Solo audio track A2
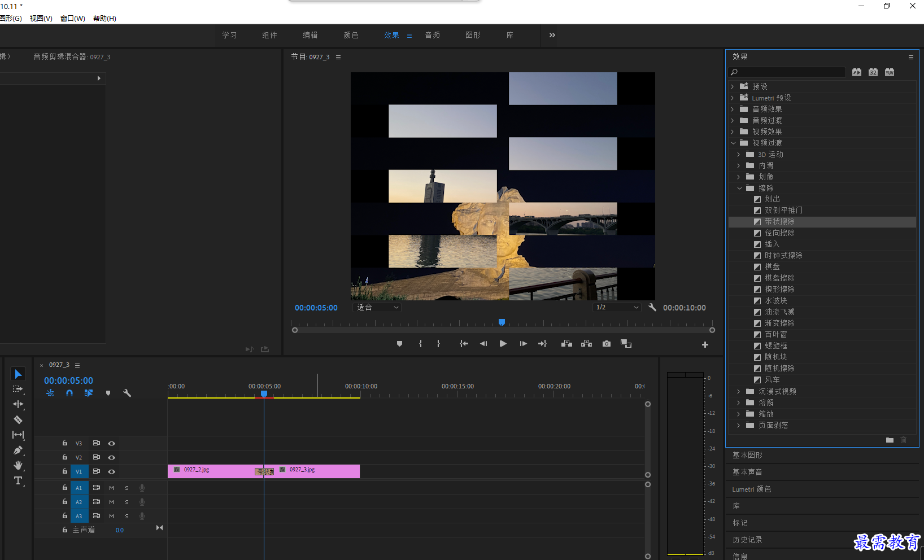 pos(127,502)
